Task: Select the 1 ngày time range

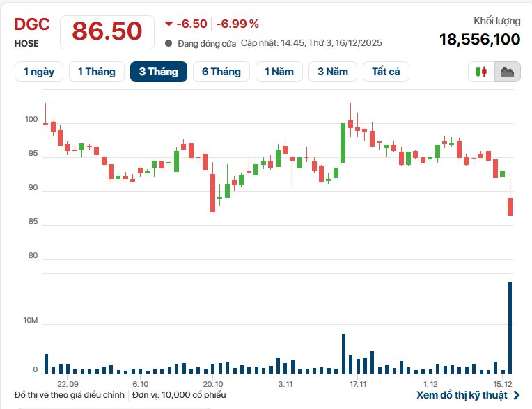Action: click(x=39, y=72)
